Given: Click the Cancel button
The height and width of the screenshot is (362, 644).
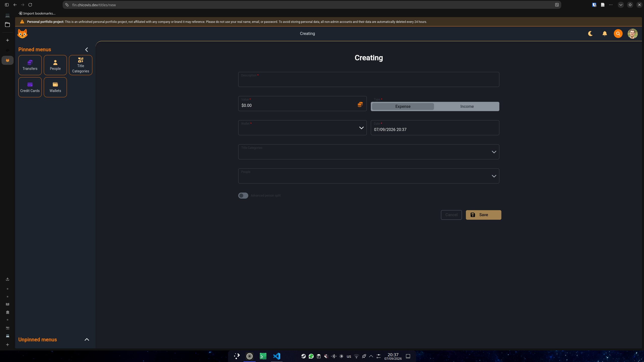Looking at the screenshot, I should [451, 215].
